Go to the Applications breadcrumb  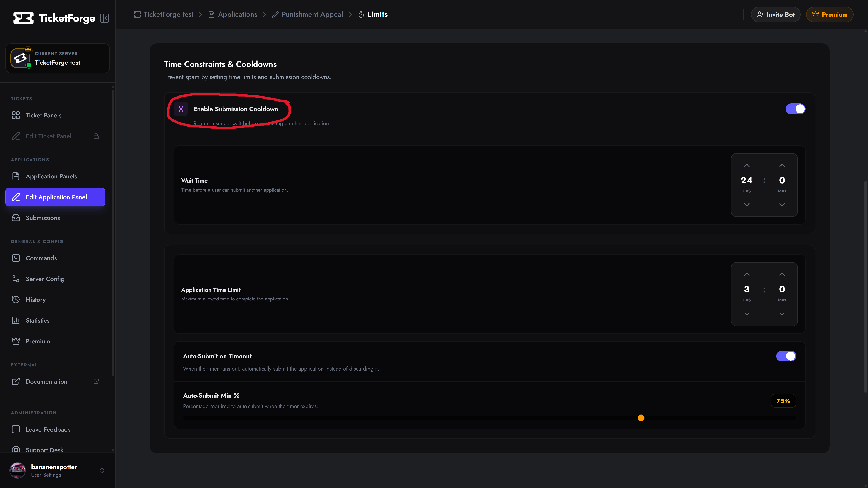[x=233, y=14]
